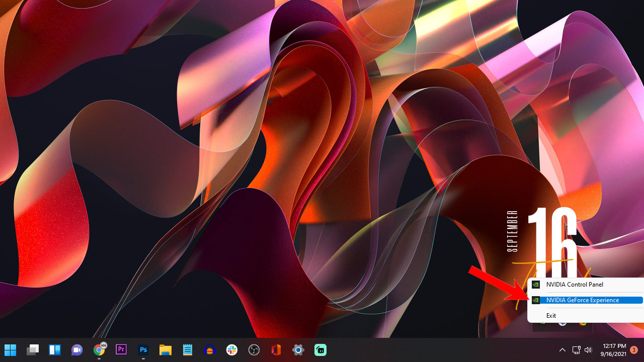Open Windows Settings from the taskbar
Screen dimensions: 644x362
298,350
